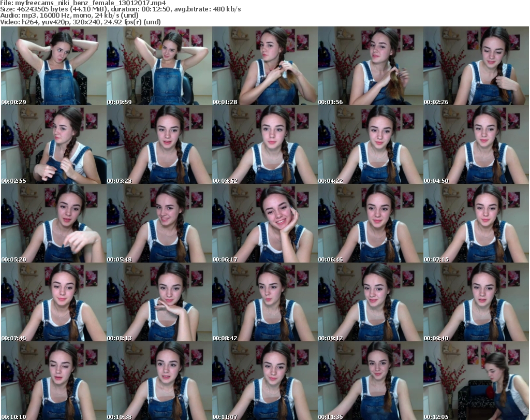The width and height of the screenshot is (530, 420).
Task: Open the frame at 00:01:28
Action: [264, 66]
